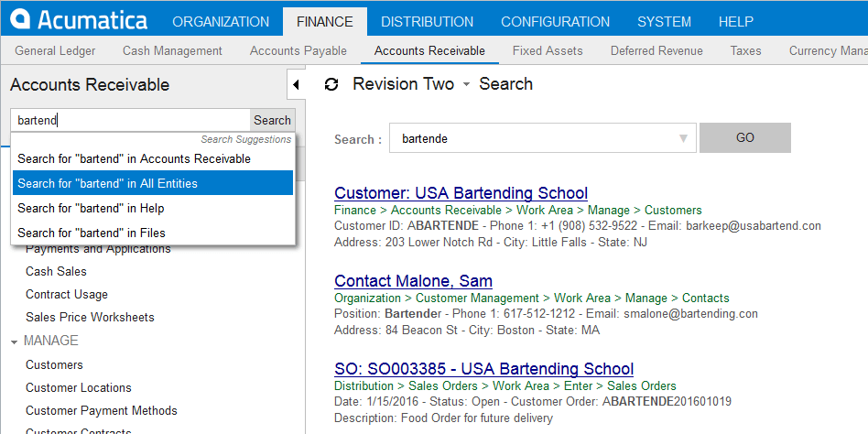Switch to the Accounts Payable tab
This screenshot has width=868, height=434.
298,51
